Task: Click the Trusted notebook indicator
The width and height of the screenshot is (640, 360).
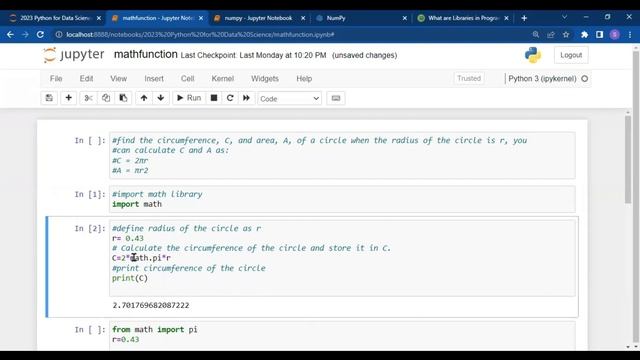Action: [469, 78]
